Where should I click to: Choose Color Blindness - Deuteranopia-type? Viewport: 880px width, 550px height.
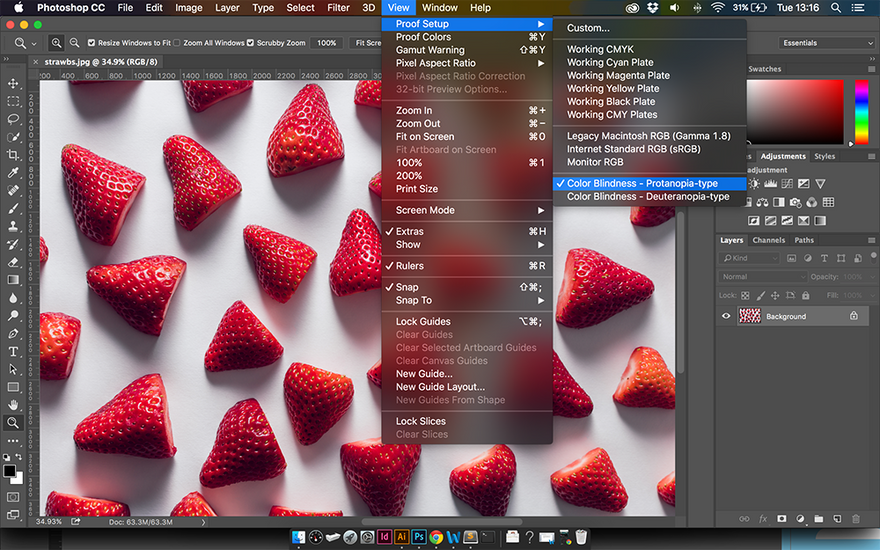pos(649,196)
